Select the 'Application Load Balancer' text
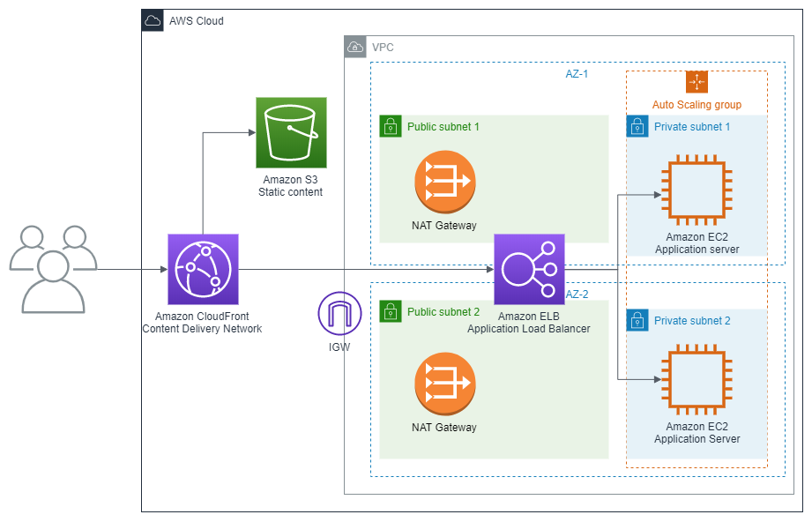This screenshot has height=522, width=812. [x=529, y=329]
